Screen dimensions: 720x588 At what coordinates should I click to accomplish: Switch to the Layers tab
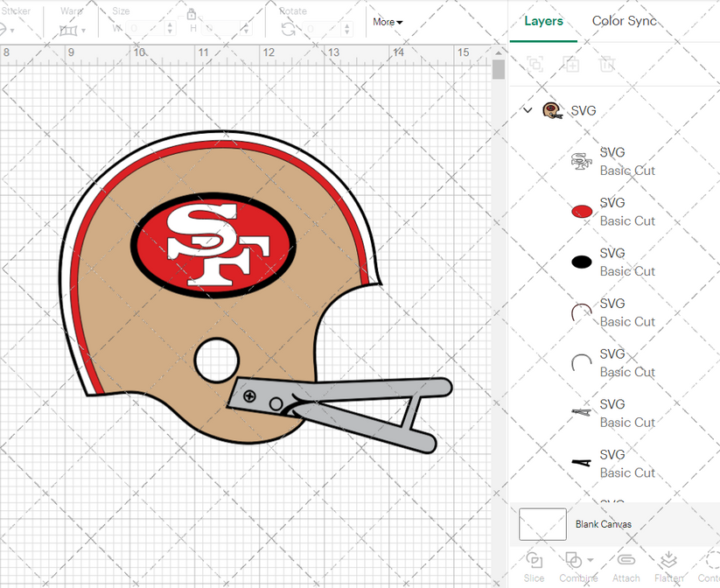point(543,21)
